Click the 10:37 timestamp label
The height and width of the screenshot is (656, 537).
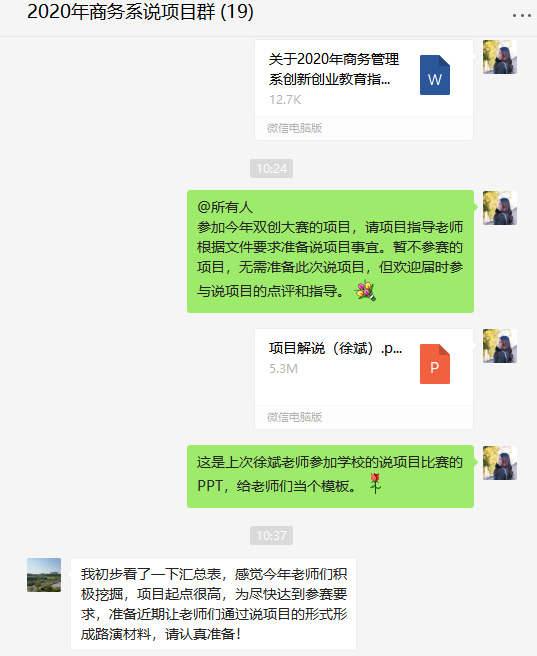(x=271, y=536)
